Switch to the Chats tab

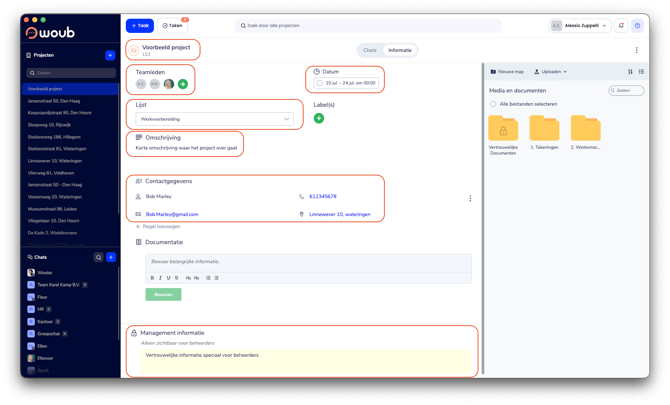(370, 50)
